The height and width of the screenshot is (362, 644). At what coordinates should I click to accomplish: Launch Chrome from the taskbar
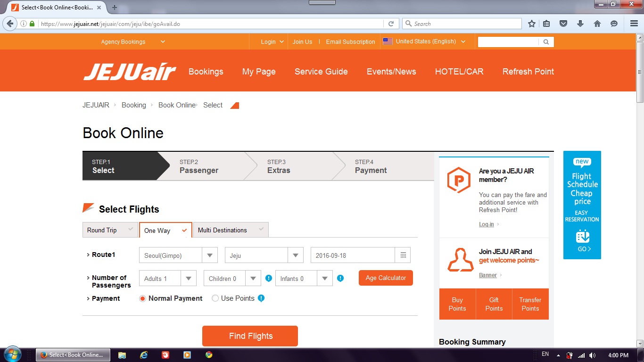[209, 355]
